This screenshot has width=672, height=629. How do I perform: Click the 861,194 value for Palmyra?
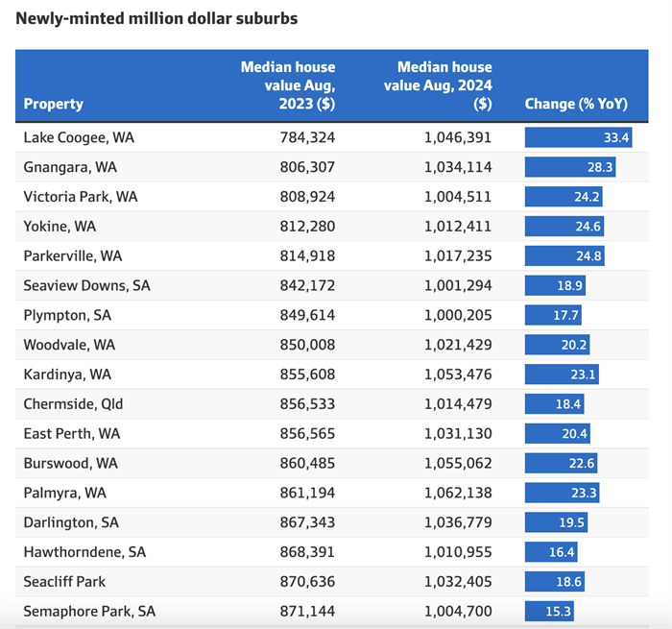(x=307, y=493)
